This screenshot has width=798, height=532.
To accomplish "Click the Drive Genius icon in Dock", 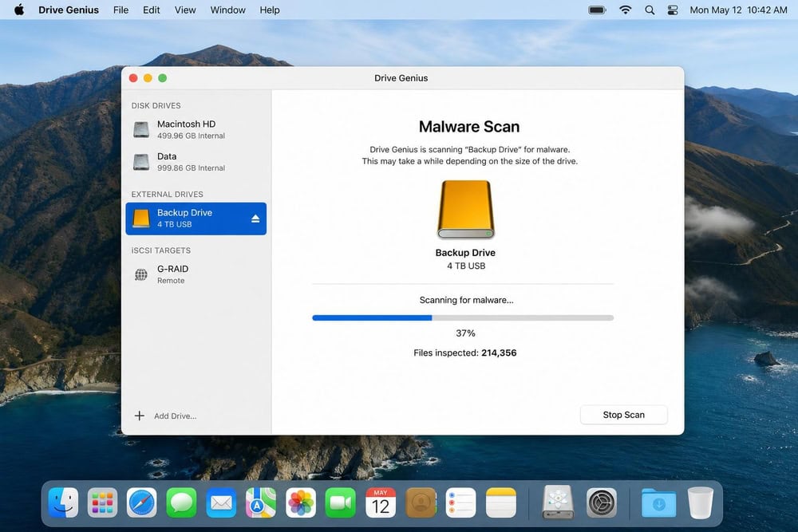I will point(558,502).
